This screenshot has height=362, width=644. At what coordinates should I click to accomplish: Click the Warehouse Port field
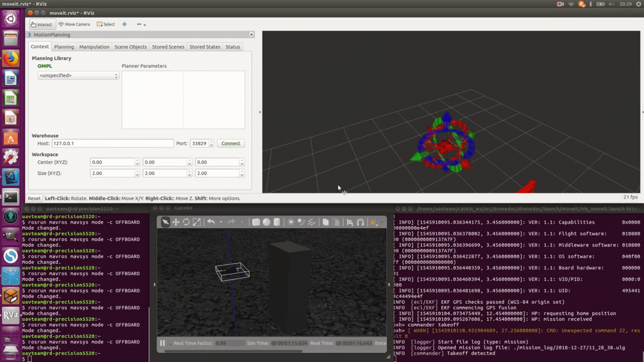tap(199, 143)
